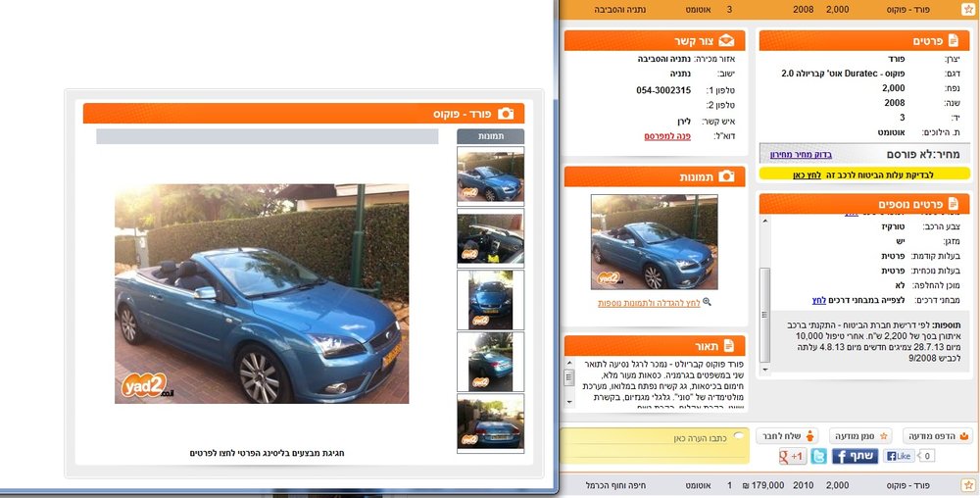This screenshot has height=498, width=980.
Task: Click נתניה והסביבה in top listing row
Action: [620, 10]
